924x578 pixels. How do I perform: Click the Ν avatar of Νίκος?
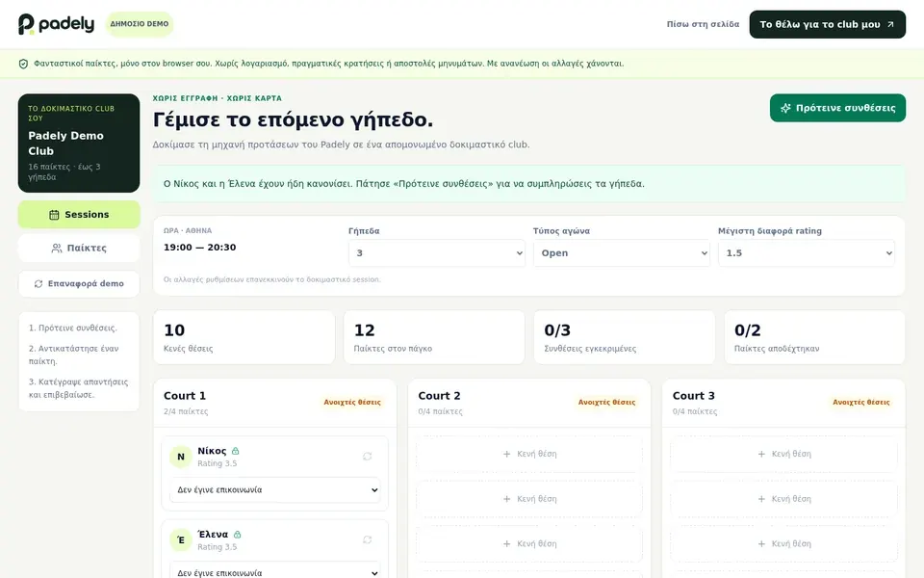[181, 457]
